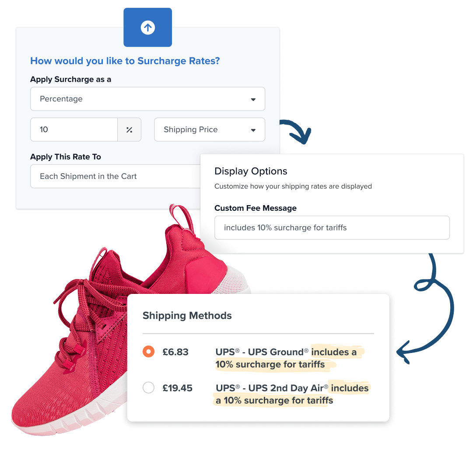Click the How would you like to Surcharge Rates heading
The image size is (476, 468).
click(125, 61)
